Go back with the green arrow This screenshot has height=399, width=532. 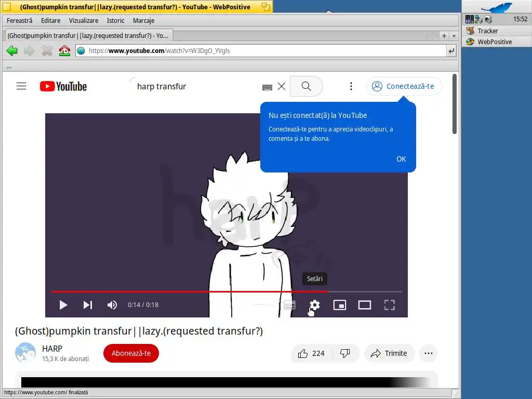tap(12, 51)
